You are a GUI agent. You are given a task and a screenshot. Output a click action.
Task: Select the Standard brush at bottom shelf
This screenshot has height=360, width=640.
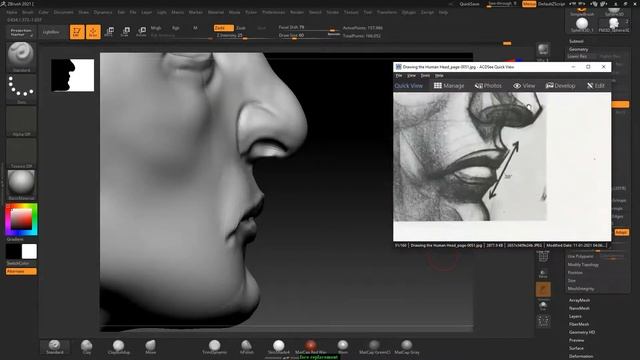55,347
